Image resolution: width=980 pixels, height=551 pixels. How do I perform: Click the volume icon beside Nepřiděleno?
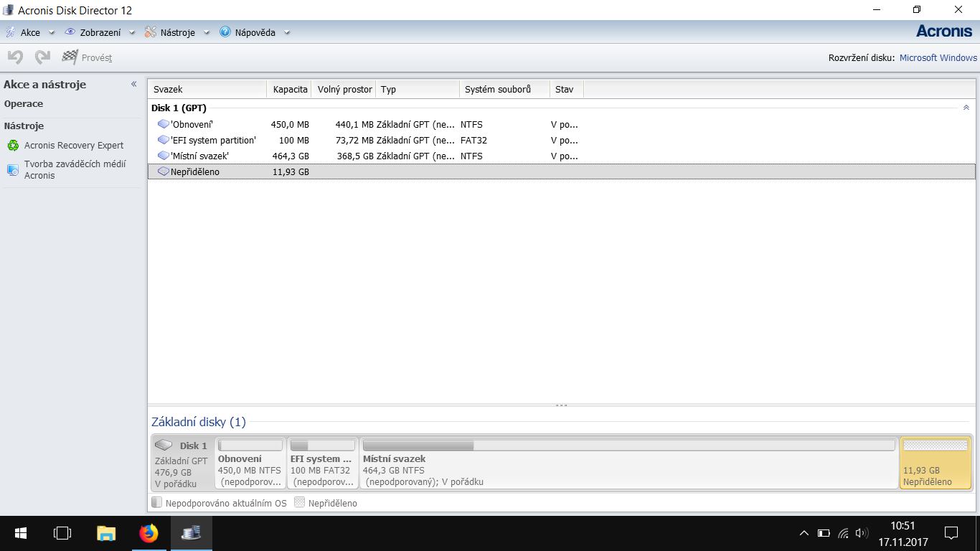point(163,171)
